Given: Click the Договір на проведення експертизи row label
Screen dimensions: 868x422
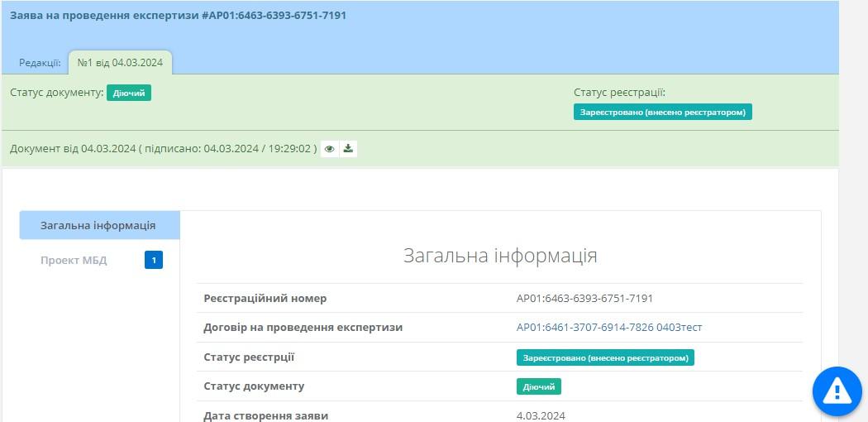Looking at the screenshot, I should click(303, 328).
